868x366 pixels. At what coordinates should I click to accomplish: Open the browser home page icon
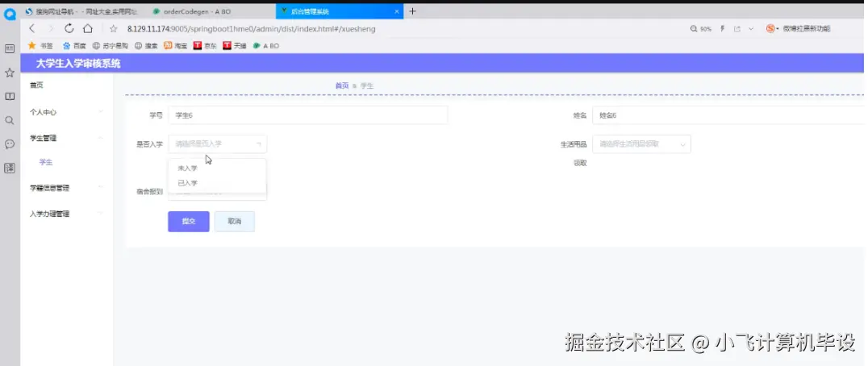pos(87,29)
